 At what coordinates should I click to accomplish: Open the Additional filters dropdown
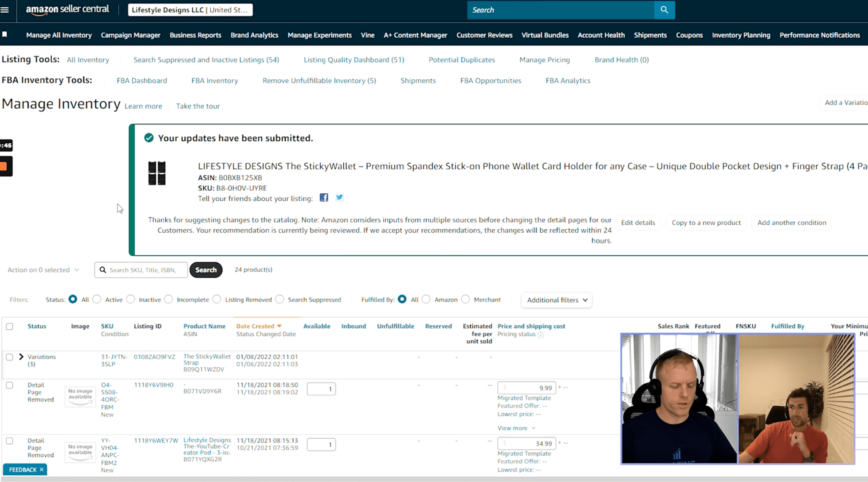[x=556, y=300]
